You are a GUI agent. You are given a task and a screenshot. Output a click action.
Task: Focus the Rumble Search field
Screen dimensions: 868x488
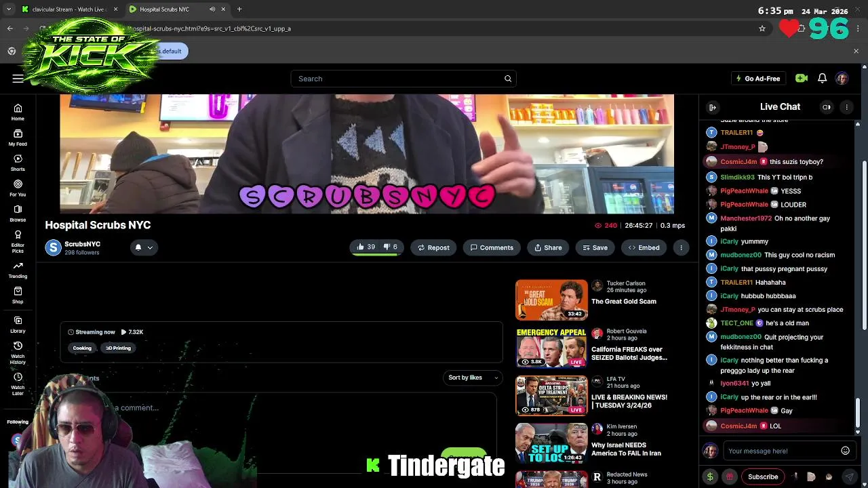point(403,79)
